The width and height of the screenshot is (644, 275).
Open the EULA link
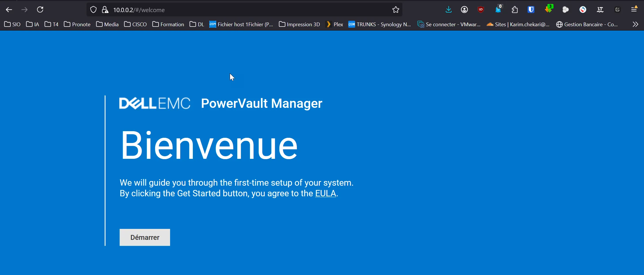coord(325,193)
